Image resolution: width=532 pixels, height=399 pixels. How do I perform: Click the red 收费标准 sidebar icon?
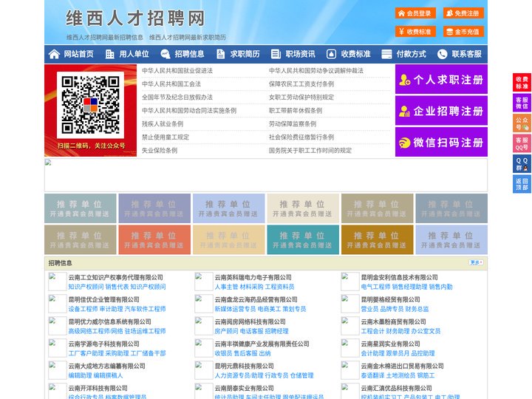tap(522, 83)
